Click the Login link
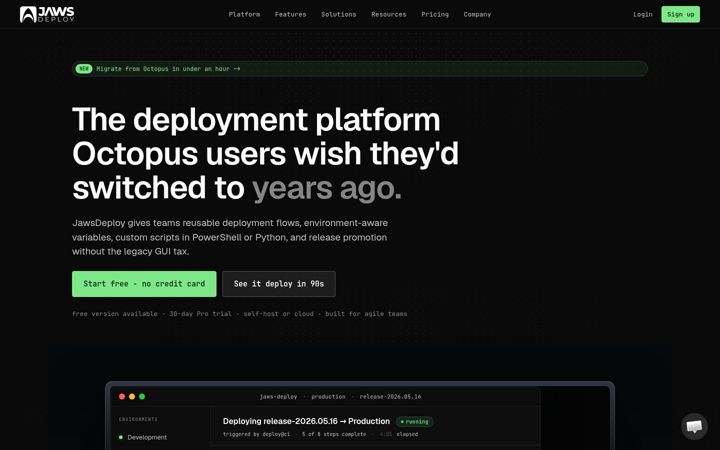Image resolution: width=720 pixels, height=450 pixels. (x=642, y=14)
